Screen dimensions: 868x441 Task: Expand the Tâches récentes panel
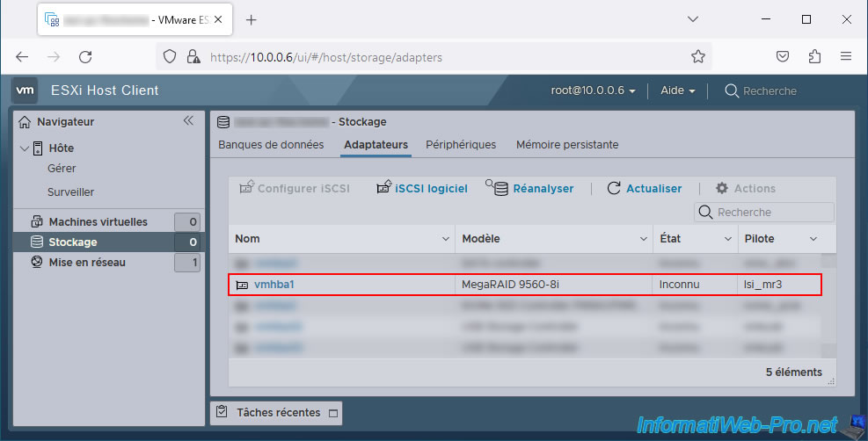[279, 412]
